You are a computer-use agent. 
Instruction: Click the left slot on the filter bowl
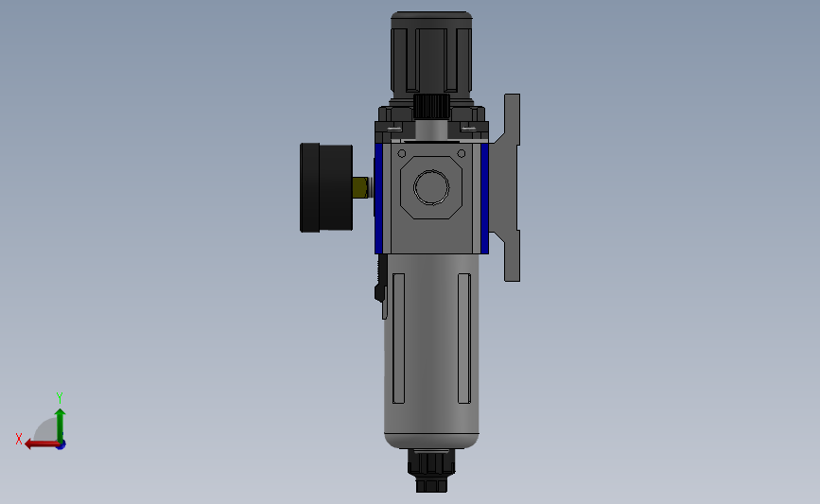tap(398, 339)
